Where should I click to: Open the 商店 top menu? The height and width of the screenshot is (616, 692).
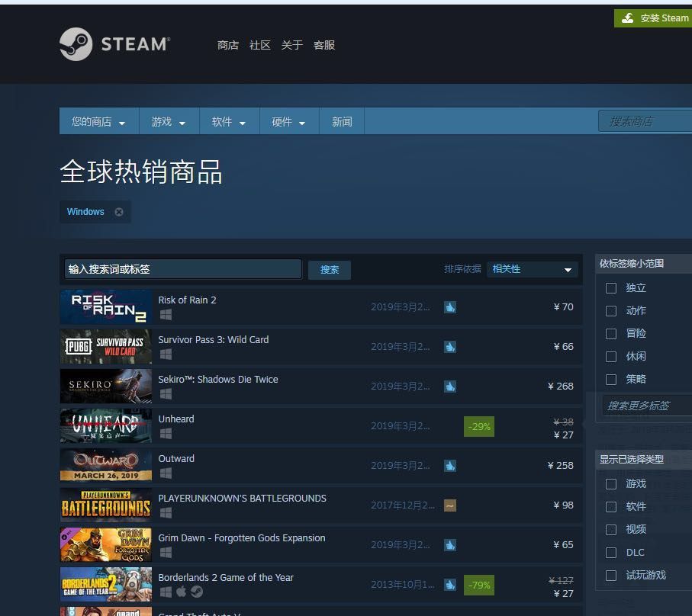(227, 45)
